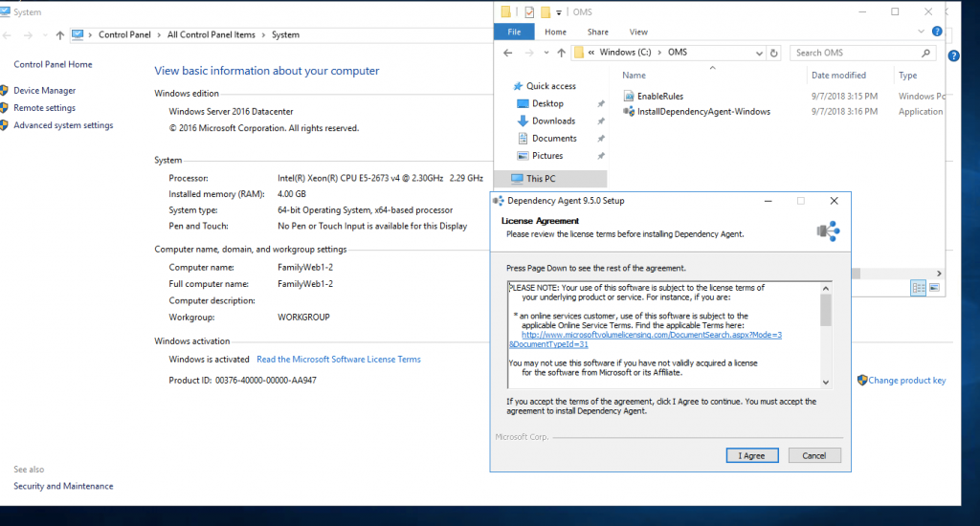
Task: Click the pin icon next to Desktop
Action: [601, 103]
